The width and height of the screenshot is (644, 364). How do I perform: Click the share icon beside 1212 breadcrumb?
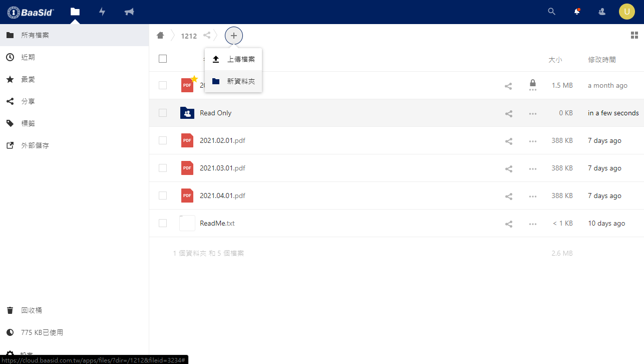pyautogui.click(x=207, y=36)
